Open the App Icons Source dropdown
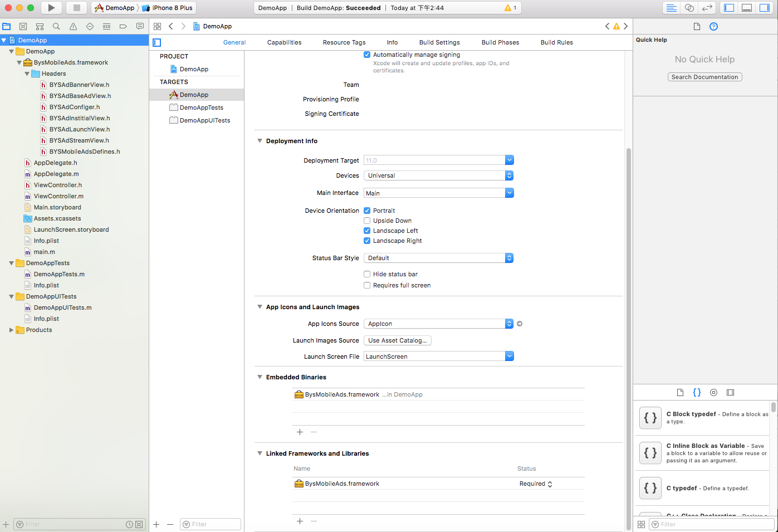This screenshot has width=778, height=532. point(438,324)
